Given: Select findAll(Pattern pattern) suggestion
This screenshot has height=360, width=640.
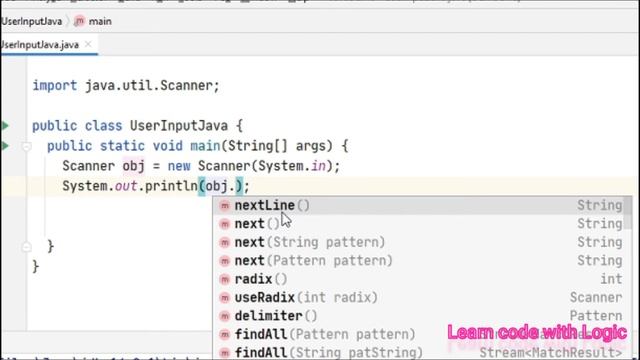Looking at the screenshot, I should point(418,334).
